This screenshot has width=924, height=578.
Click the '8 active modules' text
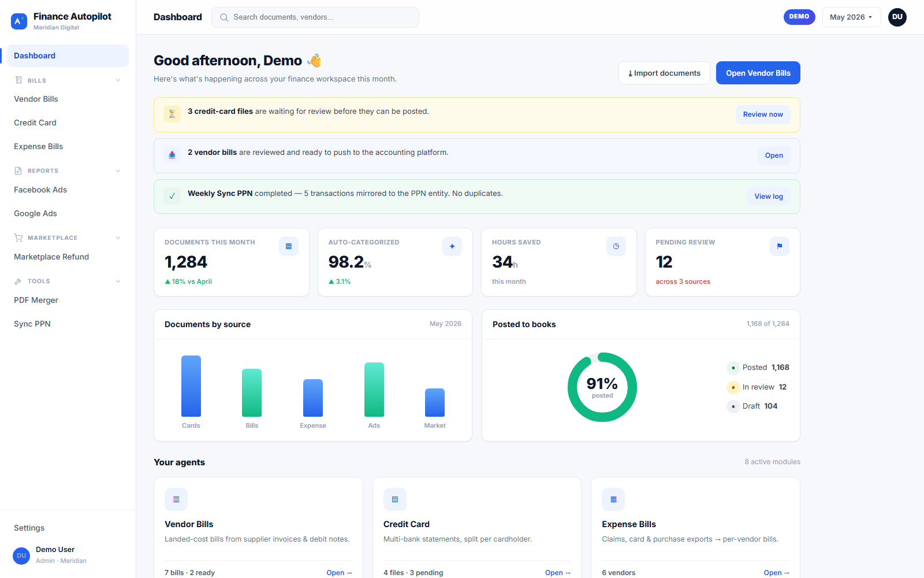point(772,462)
